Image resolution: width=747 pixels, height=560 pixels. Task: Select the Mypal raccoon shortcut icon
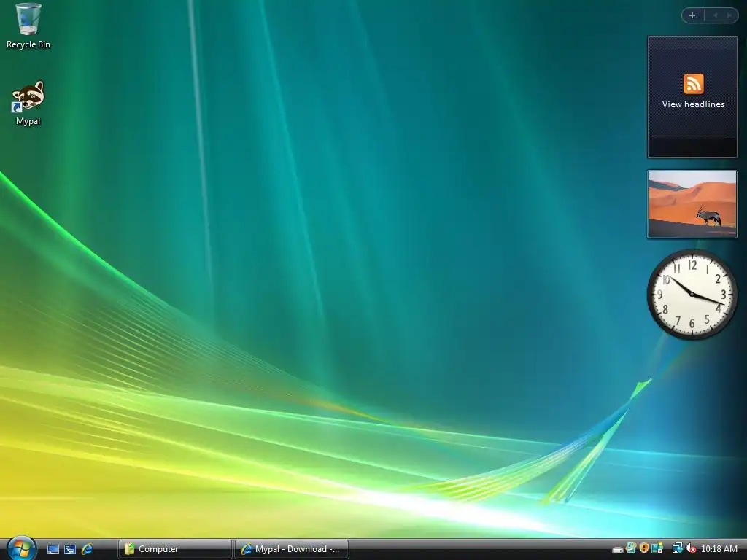(28, 103)
